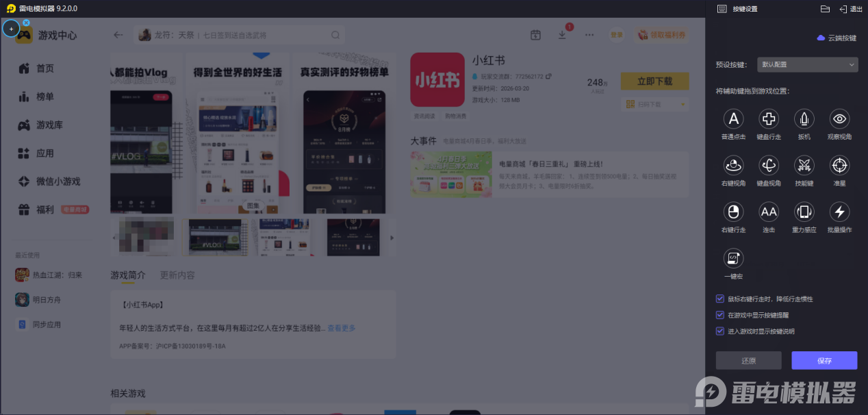Open 云端按键 cloud keymaps
This screenshot has height=415, width=868.
click(837, 38)
